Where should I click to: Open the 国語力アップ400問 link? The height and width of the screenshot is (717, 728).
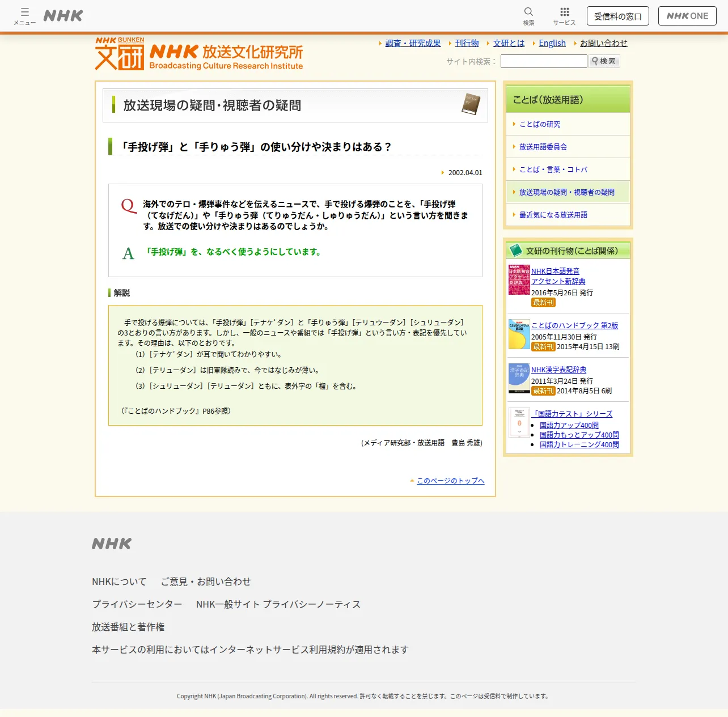[x=569, y=425]
